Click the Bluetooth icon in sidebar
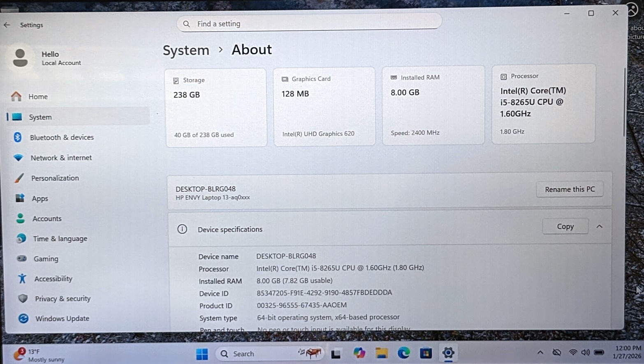The width and height of the screenshot is (644, 364). click(x=17, y=137)
